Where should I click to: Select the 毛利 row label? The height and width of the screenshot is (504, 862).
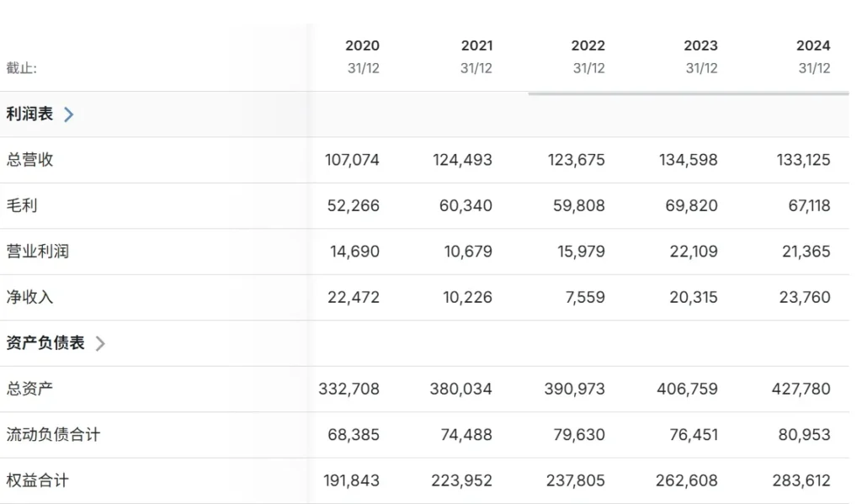pos(22,206)
